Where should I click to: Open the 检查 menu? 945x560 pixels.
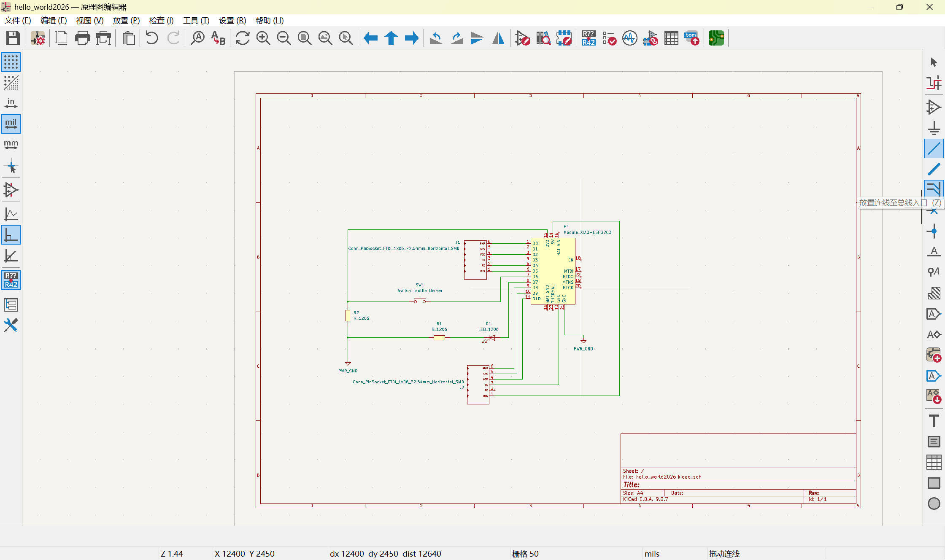pyautogui.click(x=161, y=20)
